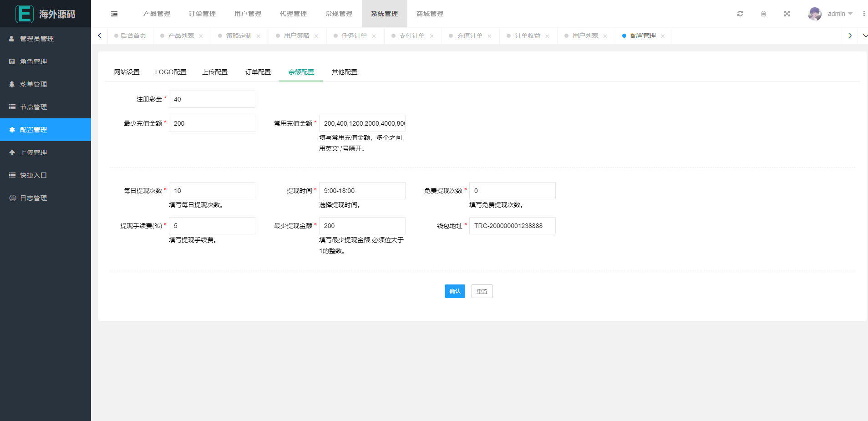Switch to the 网站设置 tab
The image size is (868, 421).
tap(127, 71)
